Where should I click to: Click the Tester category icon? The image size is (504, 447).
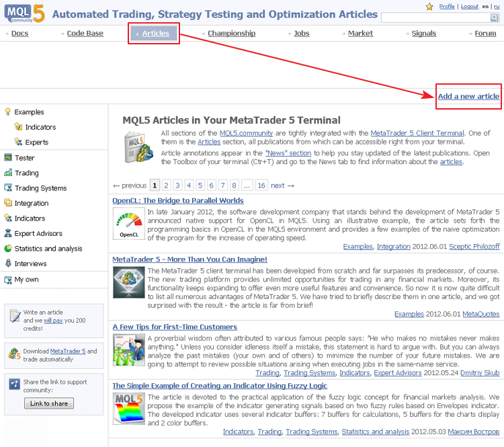(x=8, y=157)
